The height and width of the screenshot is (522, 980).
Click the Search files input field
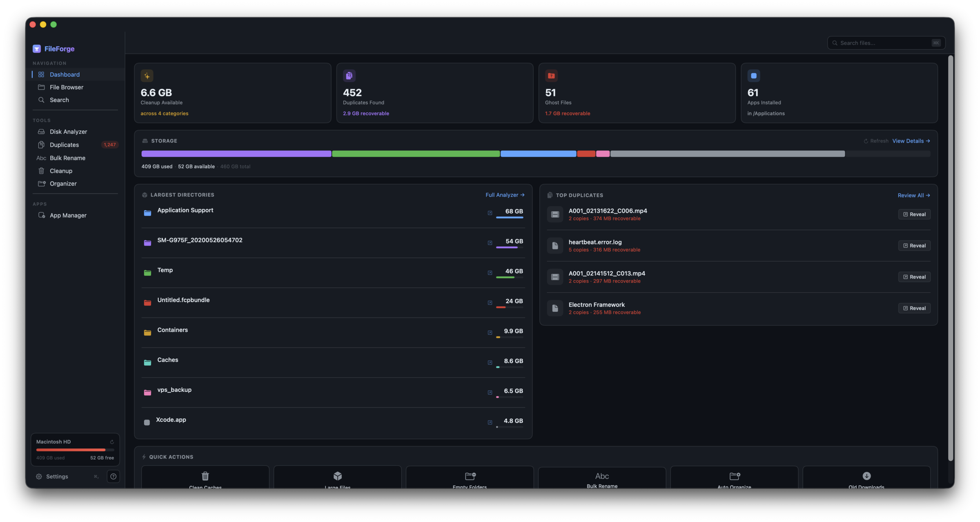pyautogui.click(x=886, y=43)
